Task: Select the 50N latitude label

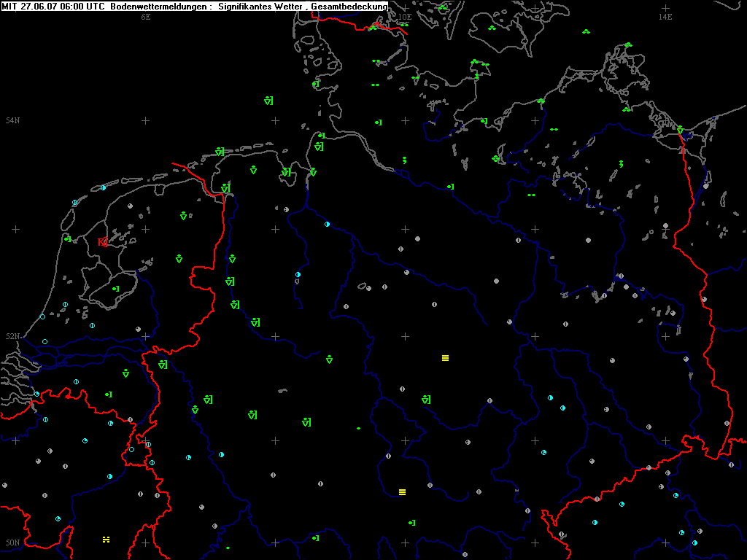Action: click(x=12, y=542)
